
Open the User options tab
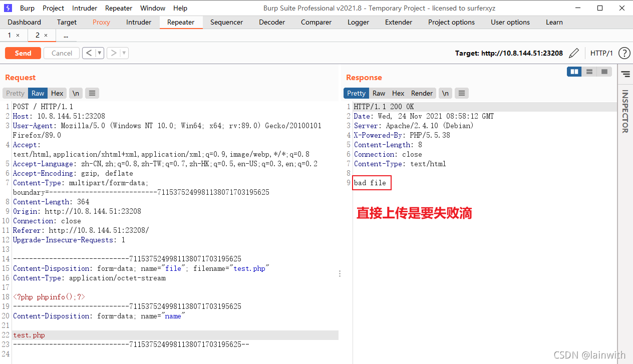(x=510, y=22)
